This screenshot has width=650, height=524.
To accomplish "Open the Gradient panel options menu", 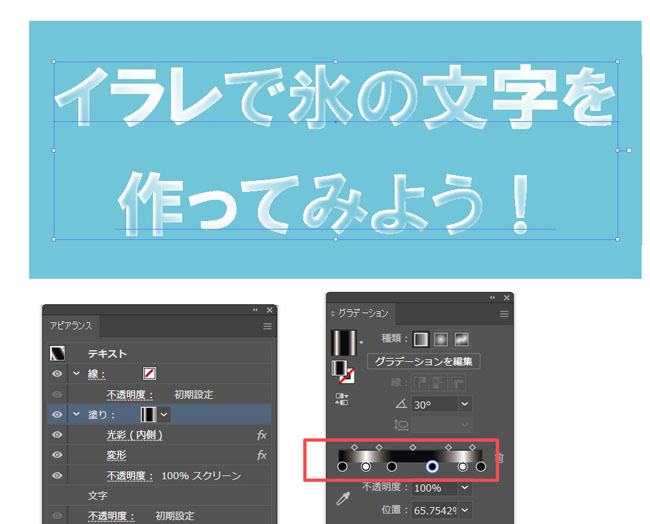I will click(504, 314).
